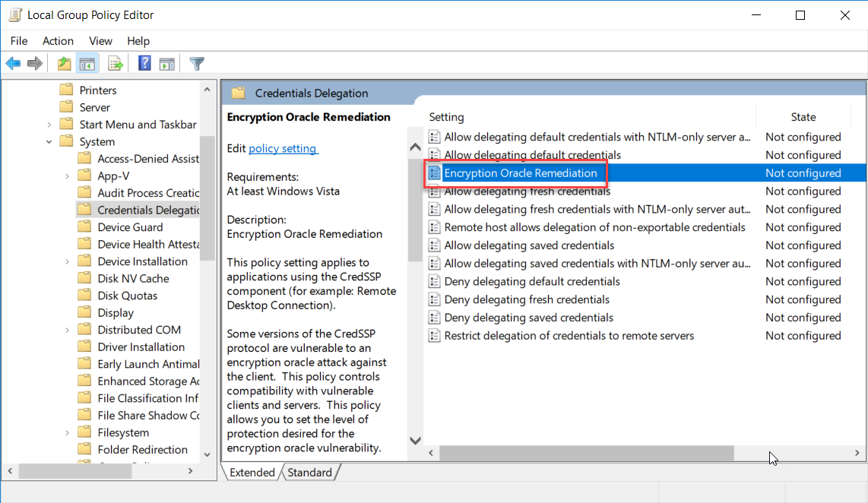The width and height of the screenshot is (868, 503).
Task: Expand the App-V tree node
Action: coord(68,176)
